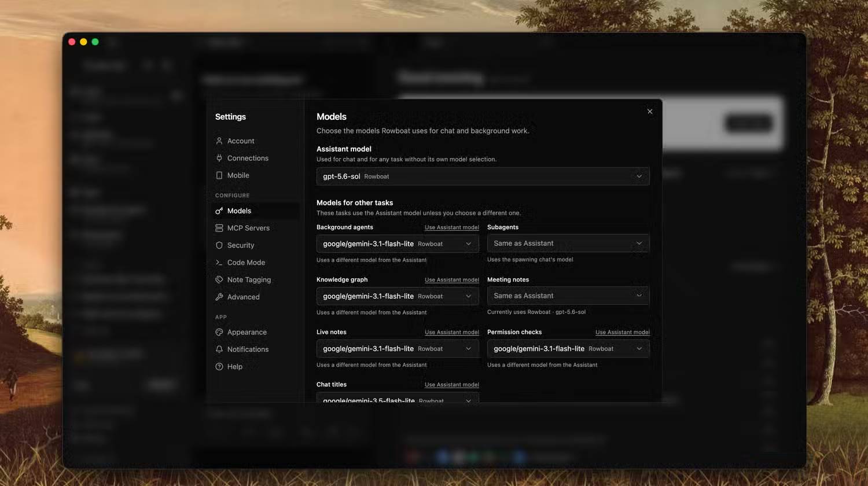Click the Code Mode terminal icon
868x486 pixels.
click(219, 263)
